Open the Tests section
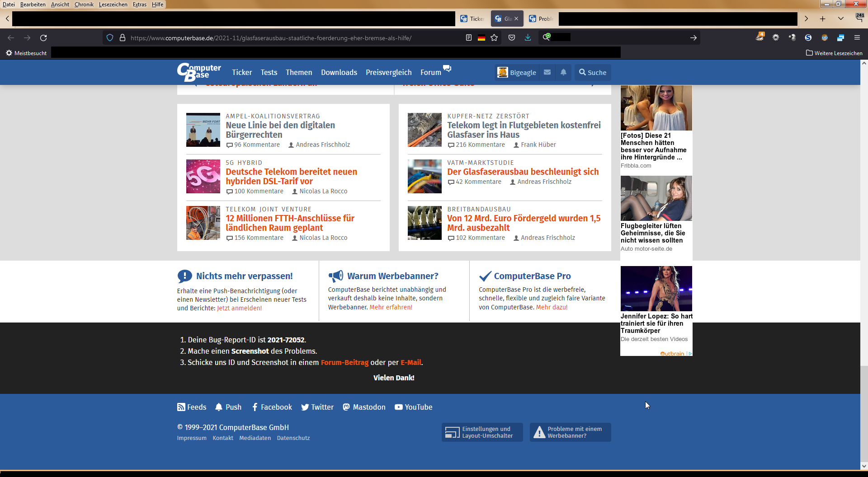The image size is (868, 477). coord(269,72)
